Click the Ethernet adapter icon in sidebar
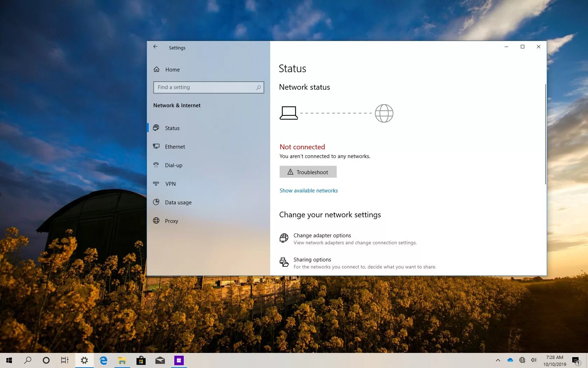Screen dimensions: 588x368 pyautogui.click(x=157, y=146)
